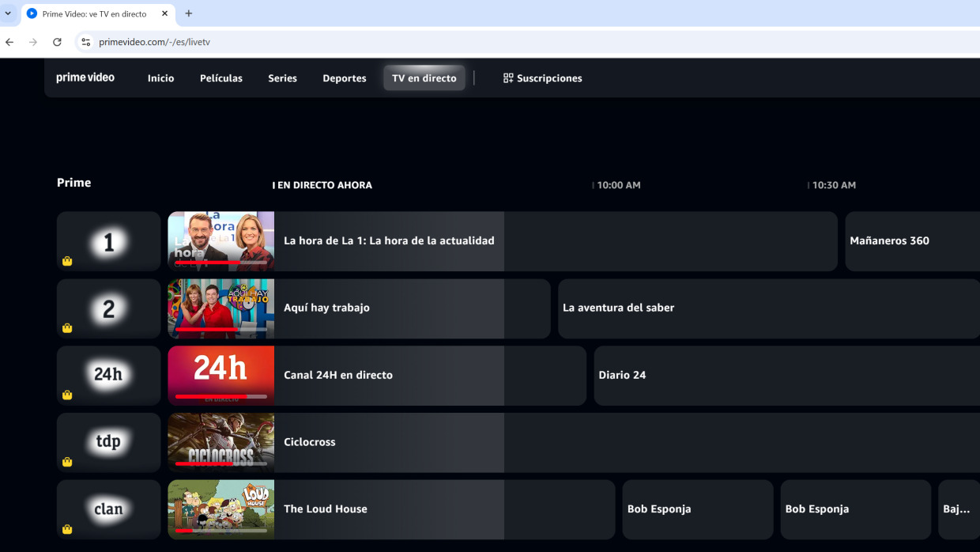Select La 1 channel logo
Viewport: 980px width, 552px height.
[x=108, y=242]
